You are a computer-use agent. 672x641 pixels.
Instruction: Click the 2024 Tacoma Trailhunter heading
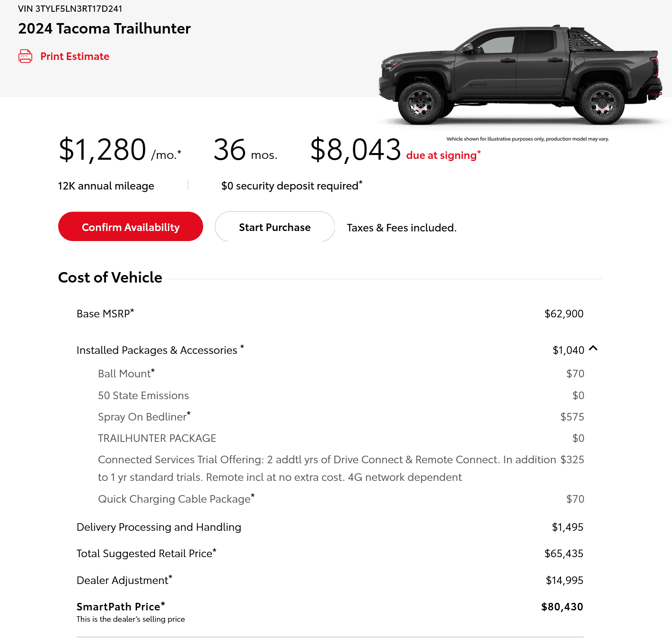click(x=104, y=29)
